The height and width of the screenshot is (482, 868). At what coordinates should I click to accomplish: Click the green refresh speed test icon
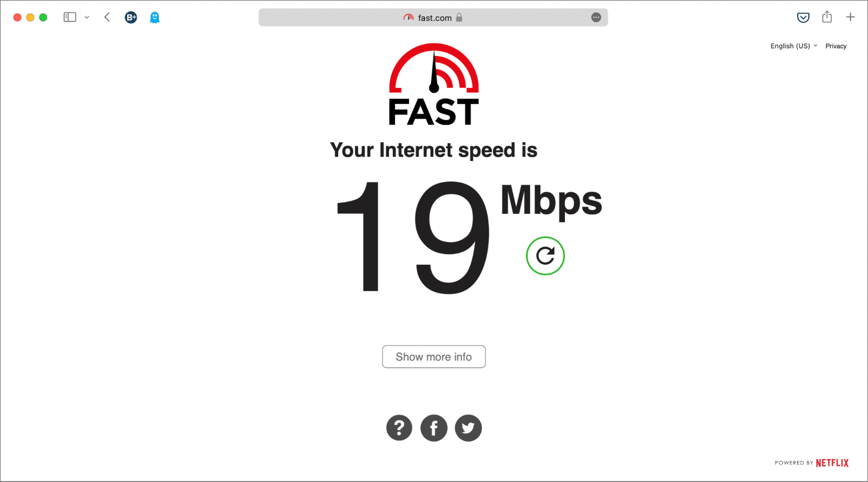click(545, 256)
